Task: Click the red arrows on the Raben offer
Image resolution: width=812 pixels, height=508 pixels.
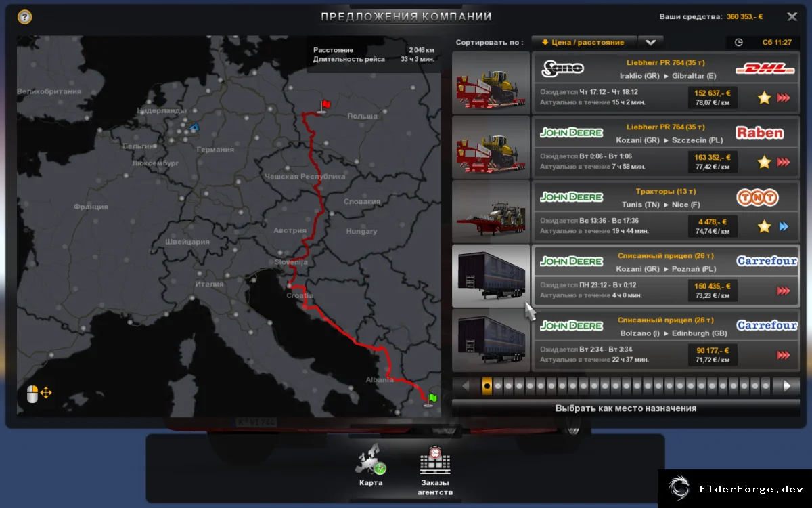Action: coord(784,163)
